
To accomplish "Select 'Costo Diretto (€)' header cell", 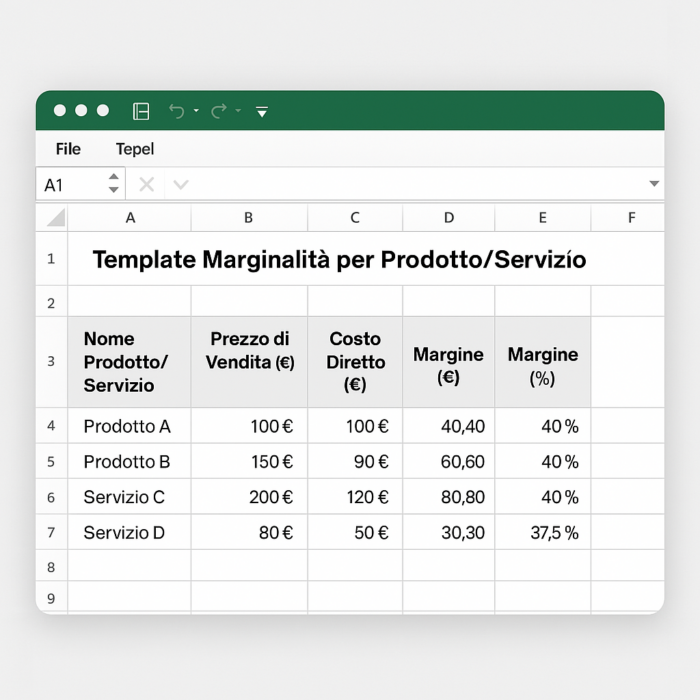I will [355, 362].
